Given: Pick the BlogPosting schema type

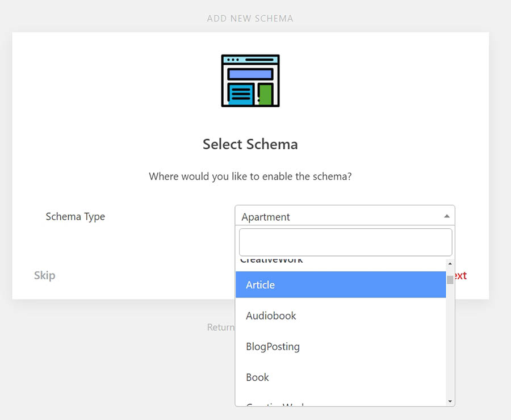Looking at the screenshot, I should pyautogui.click(x=340, y=346).
